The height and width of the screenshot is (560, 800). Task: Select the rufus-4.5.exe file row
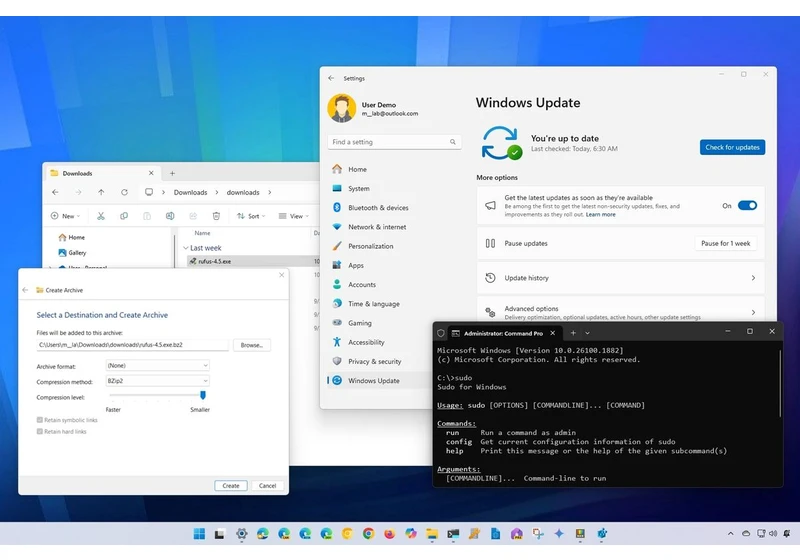click(253, 261)
